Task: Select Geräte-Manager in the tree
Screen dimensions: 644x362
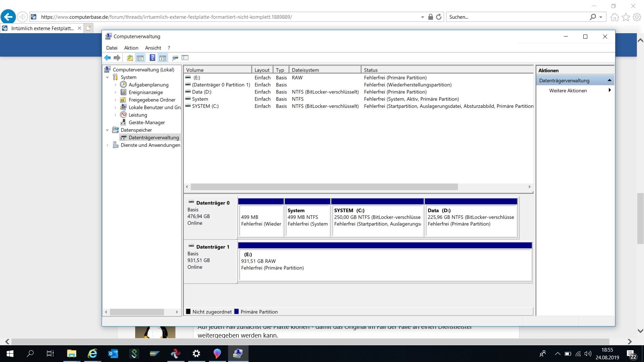Action: [x=147, y=122]
